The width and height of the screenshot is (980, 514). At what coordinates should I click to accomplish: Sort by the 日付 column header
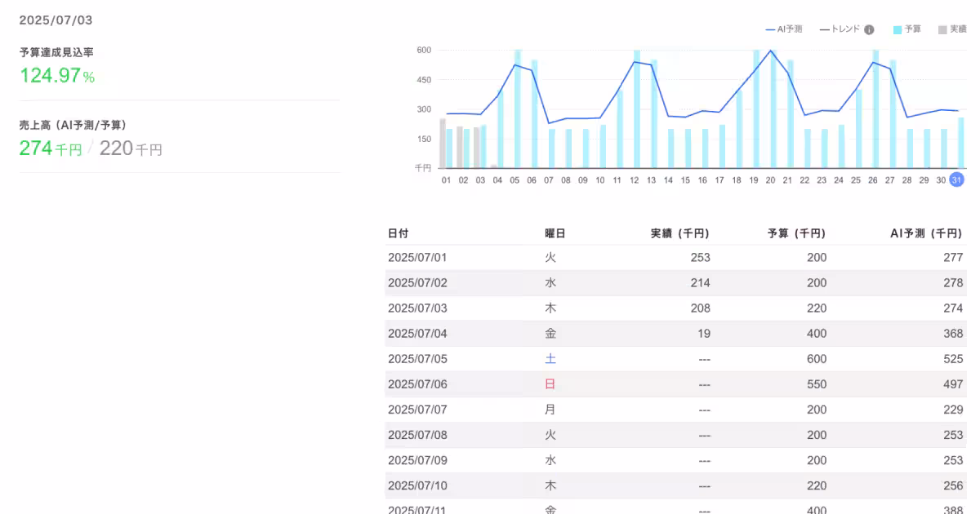pos(398,233)
